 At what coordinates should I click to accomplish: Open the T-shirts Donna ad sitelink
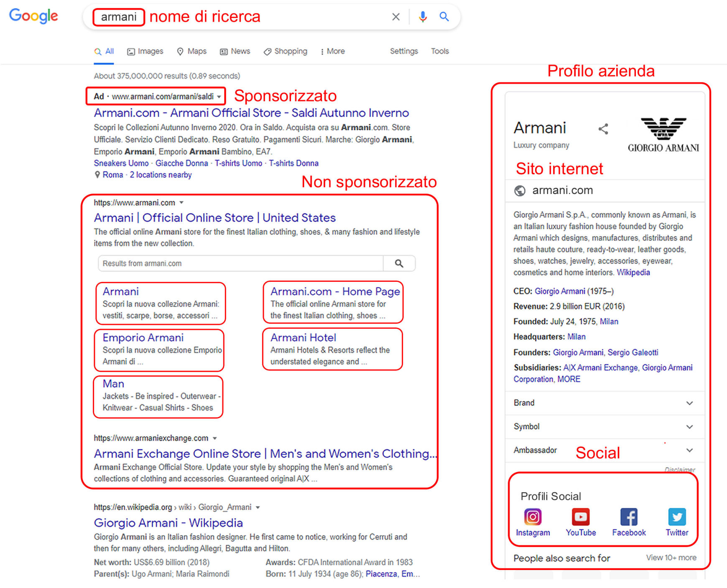pyautogui.click(x=293, y=163)
